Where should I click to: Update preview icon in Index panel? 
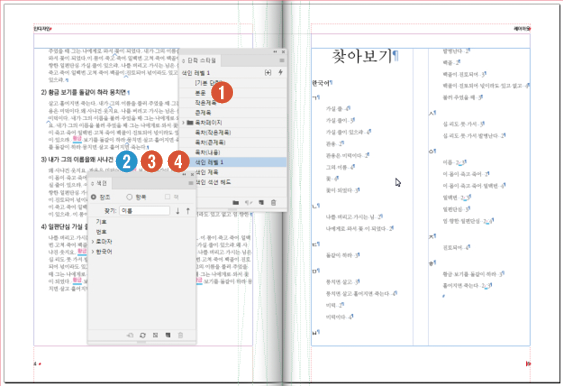143,335
